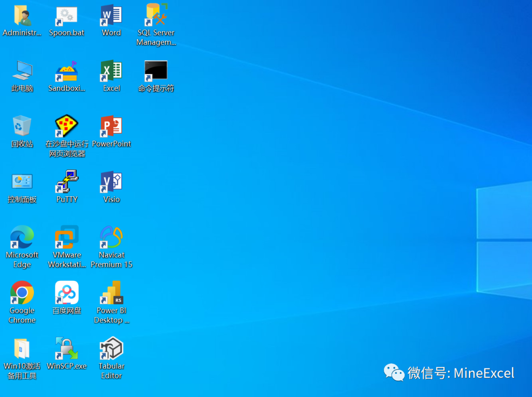
Task: Click the Power BI Desktop icon
Action: 111,293
